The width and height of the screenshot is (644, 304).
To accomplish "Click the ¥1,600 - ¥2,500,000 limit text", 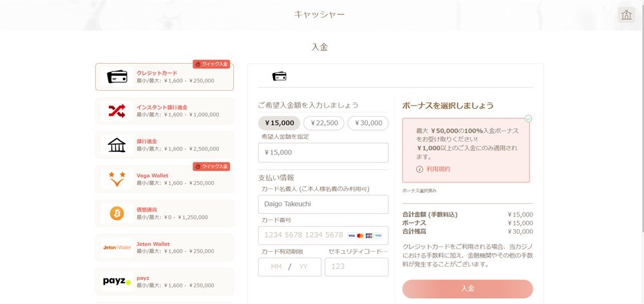I will [191, 149].
